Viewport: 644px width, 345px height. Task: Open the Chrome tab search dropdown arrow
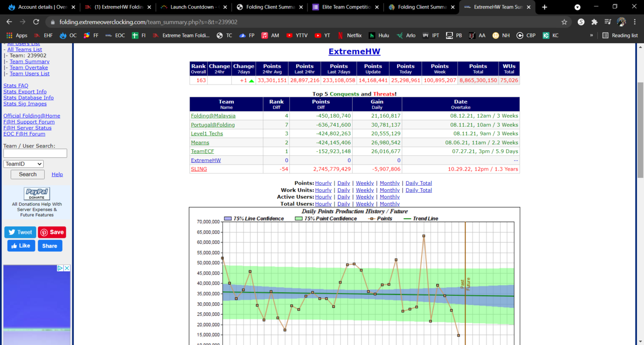(x=578, y=7)
